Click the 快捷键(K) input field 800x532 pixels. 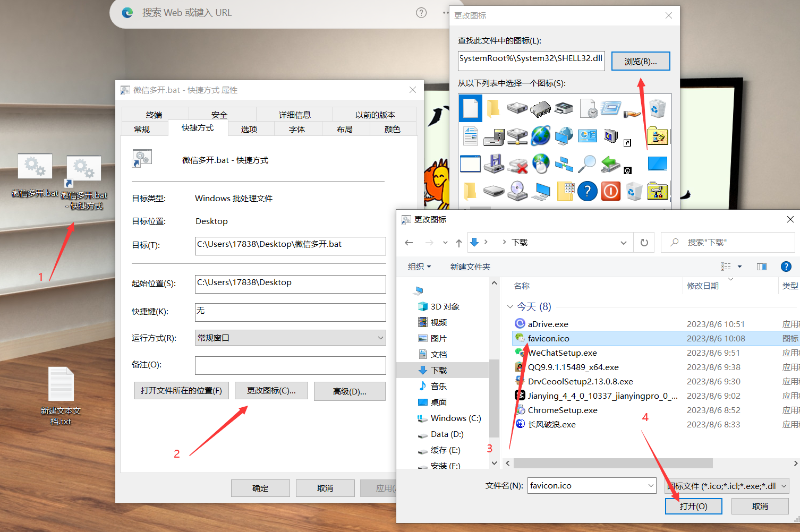tap(291, 312)
